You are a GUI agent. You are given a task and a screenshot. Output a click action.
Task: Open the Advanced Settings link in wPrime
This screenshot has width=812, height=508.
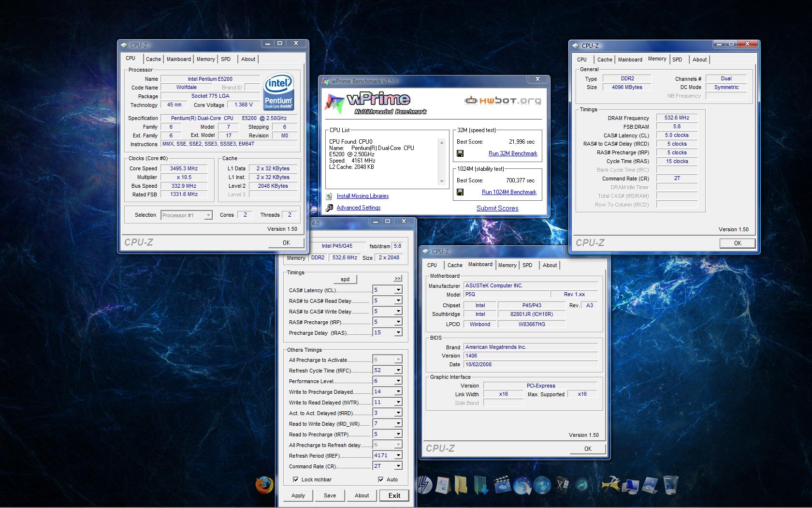click(x=359, y=208)
